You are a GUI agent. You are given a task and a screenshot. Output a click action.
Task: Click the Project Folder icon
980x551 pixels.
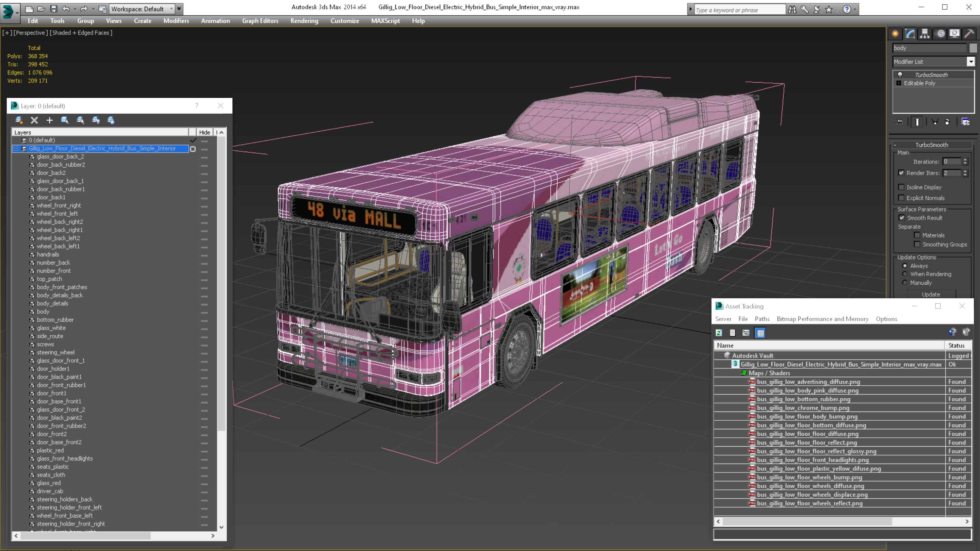102,9
